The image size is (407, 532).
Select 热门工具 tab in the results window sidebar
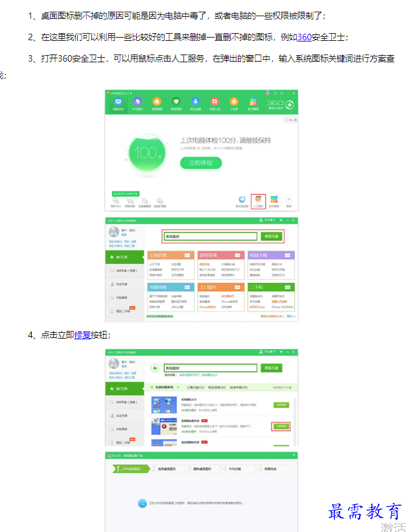(124, 389)
